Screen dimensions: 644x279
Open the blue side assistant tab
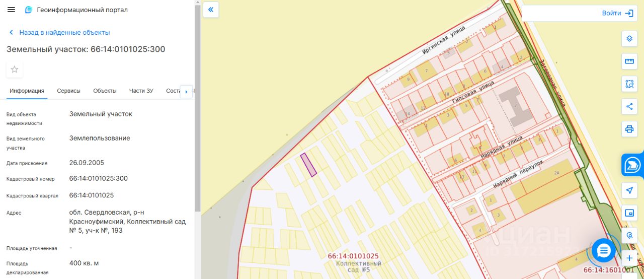pos(632,165)
